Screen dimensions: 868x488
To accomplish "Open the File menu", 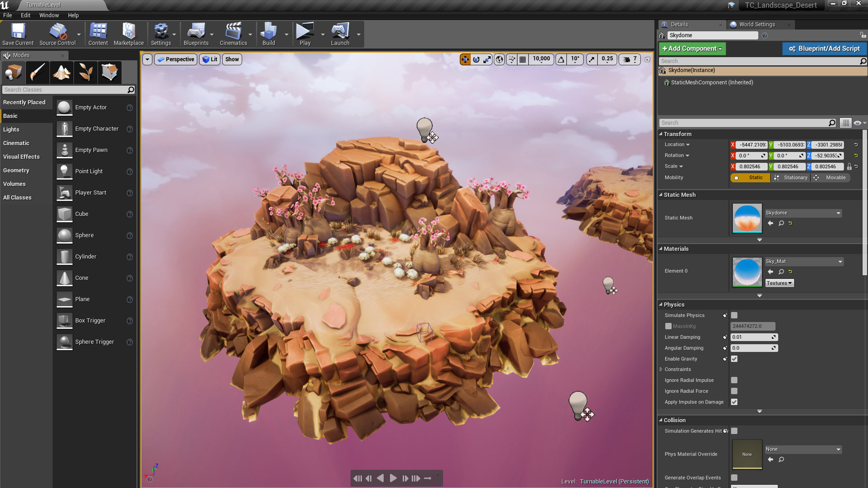I will [x=8, y=15].
